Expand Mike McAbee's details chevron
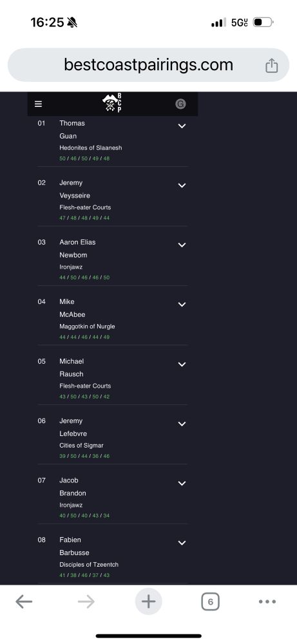Image resolution: width=297 pixels, height=644 pixels. click(182, 305)
